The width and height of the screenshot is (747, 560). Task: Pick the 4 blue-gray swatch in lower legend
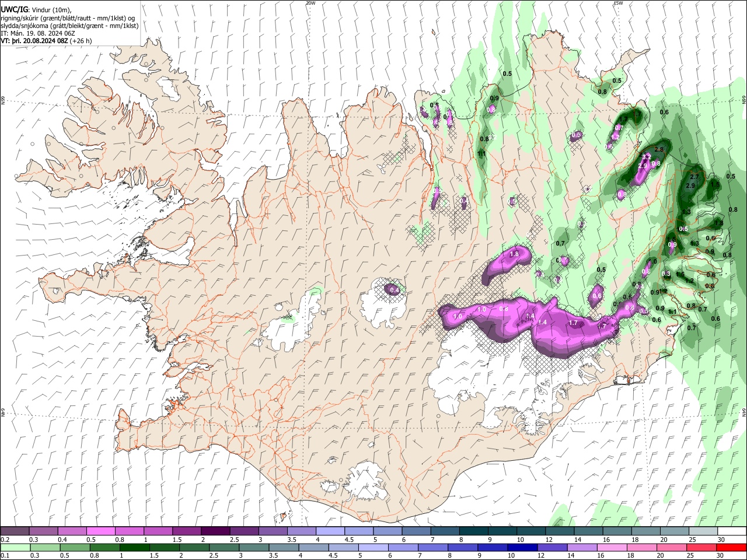pyautogui.click(x=313, y=547)
